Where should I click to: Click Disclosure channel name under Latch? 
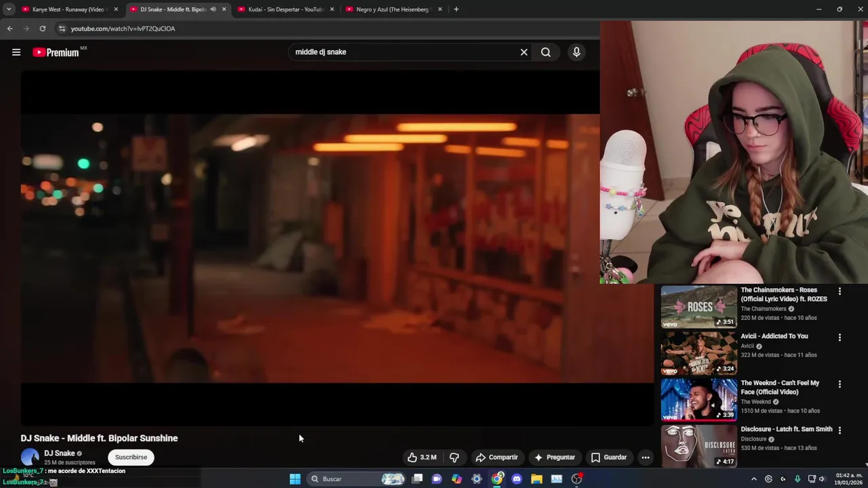753,439
